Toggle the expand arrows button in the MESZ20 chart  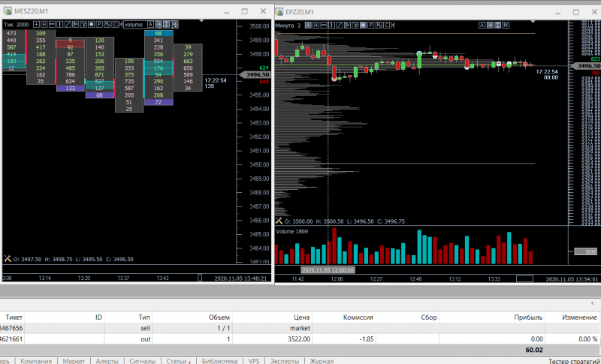(x=174, y=25)
